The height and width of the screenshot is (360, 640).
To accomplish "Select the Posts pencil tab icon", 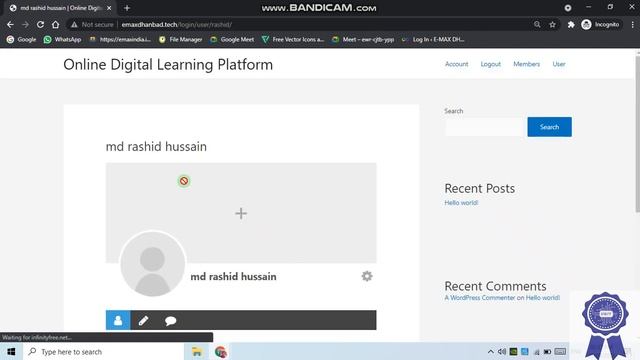I will pos(143,320).
